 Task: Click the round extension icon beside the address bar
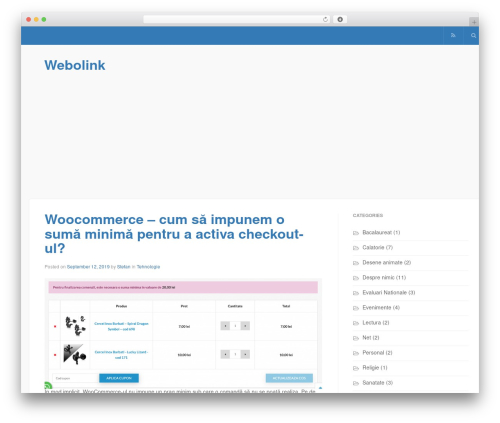coord(340,19)
